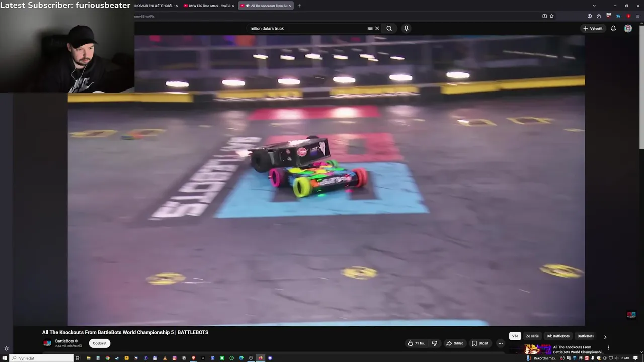Select the All The Knockouts From Ba tab
Viewport: 644px width, 362px height.
[265, 6]
